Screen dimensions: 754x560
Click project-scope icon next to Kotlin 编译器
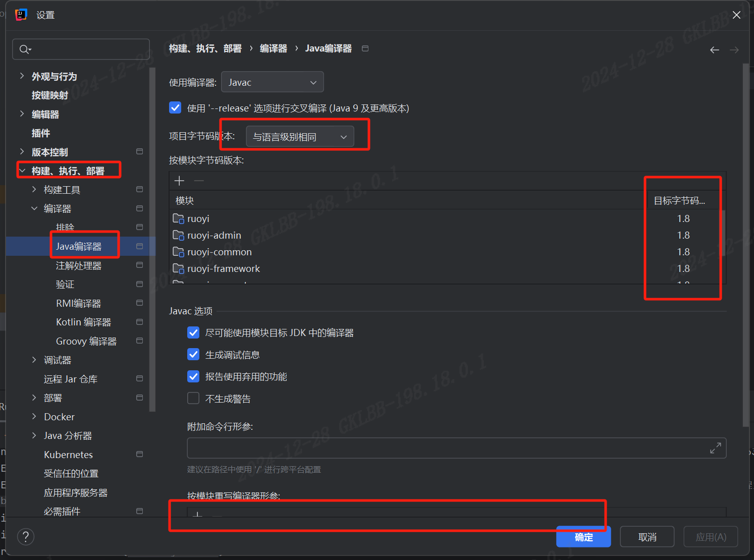coord(140,322)
